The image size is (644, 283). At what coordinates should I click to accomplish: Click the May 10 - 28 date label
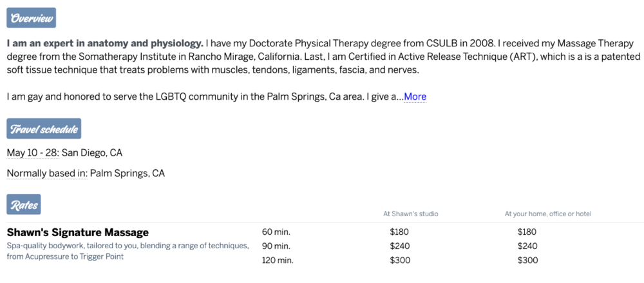pos(32,153)
